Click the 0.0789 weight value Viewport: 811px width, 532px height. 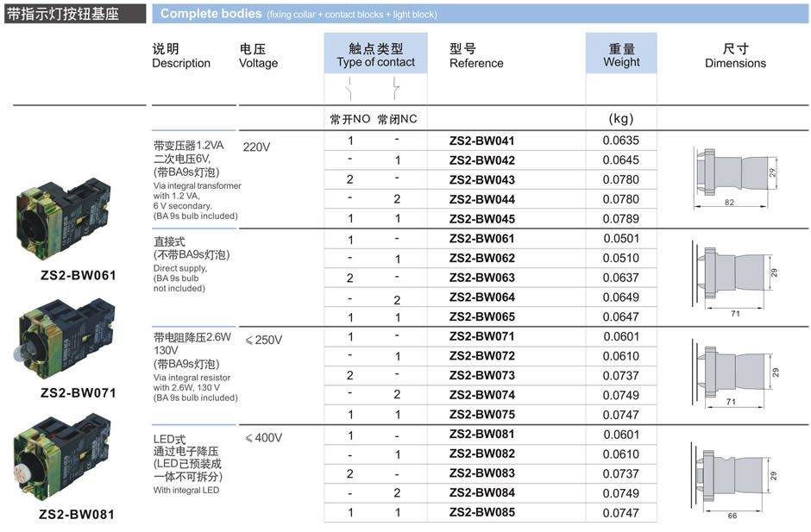[621, 219]
